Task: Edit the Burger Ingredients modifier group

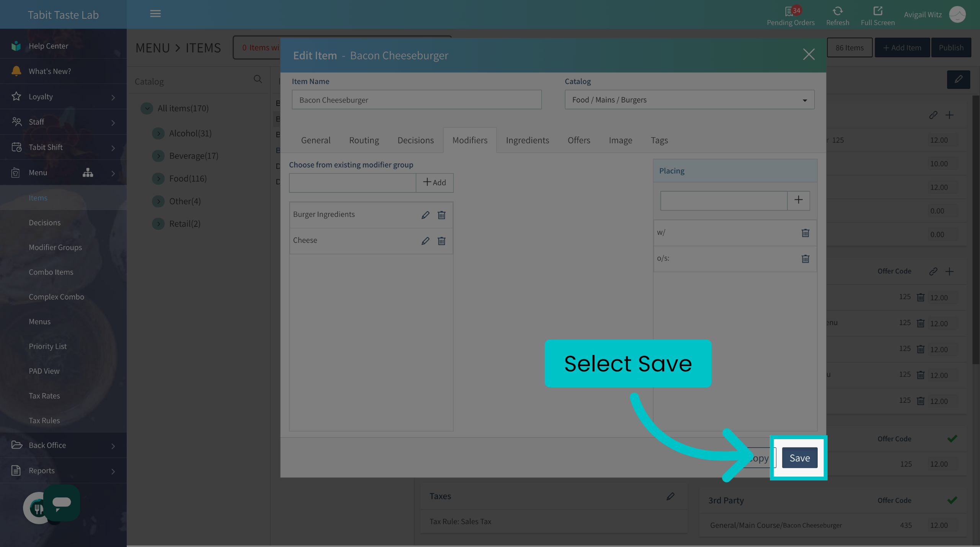Action: 425,215
